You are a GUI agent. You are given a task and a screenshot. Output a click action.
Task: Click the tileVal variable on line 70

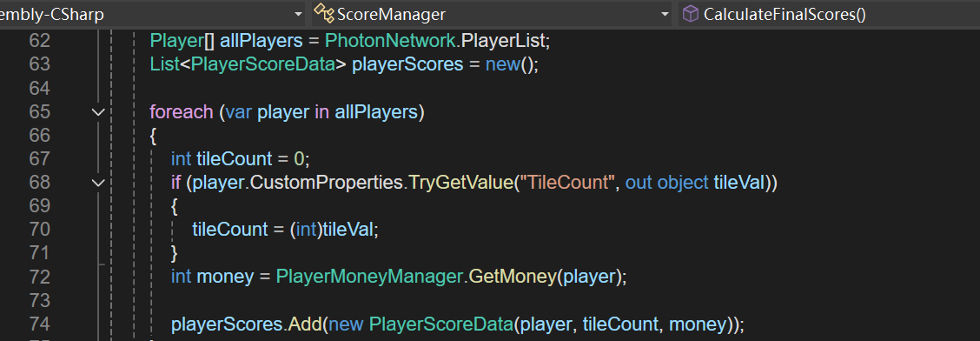click(348, 230)
